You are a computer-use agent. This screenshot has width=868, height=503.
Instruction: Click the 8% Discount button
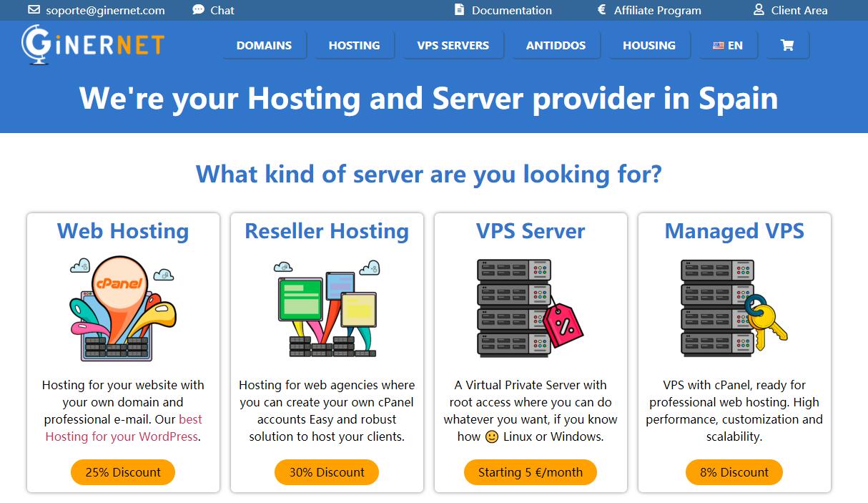[734, 472]
